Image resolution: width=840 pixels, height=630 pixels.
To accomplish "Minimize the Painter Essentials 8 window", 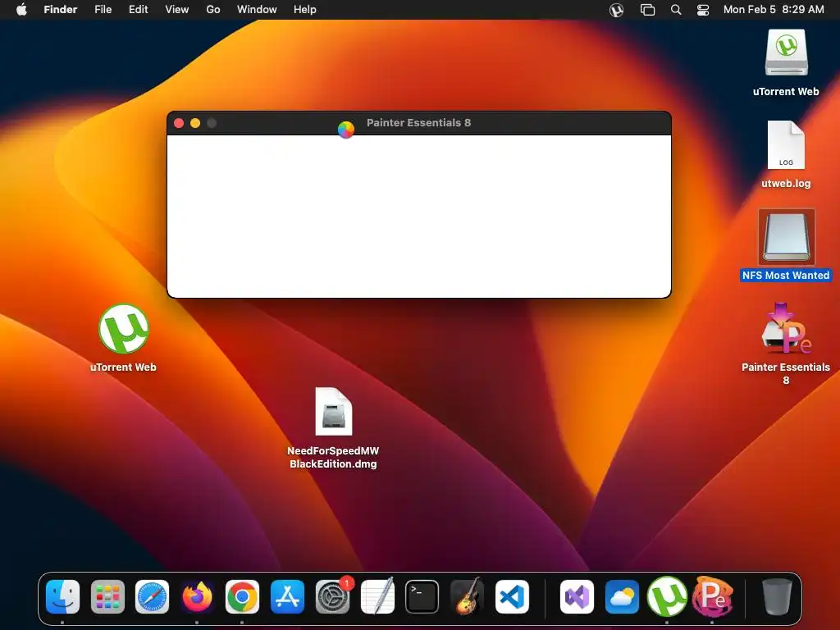I will click(195, 123).
